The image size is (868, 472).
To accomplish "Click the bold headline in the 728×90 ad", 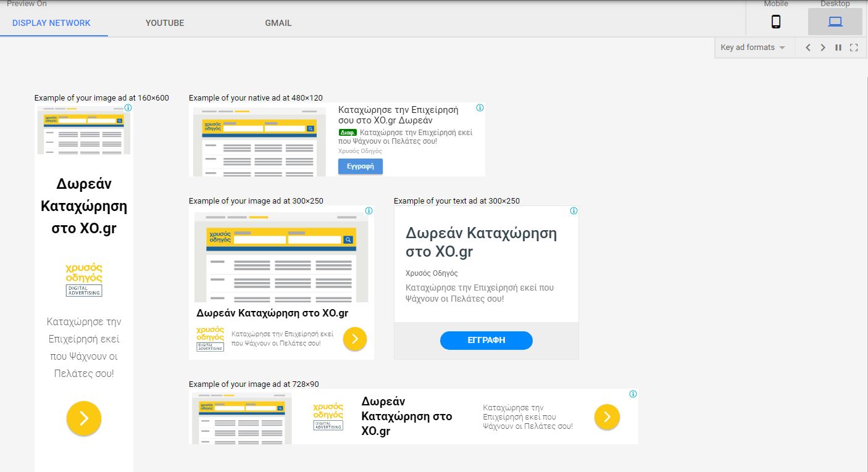I will click(x=407, y=416).
